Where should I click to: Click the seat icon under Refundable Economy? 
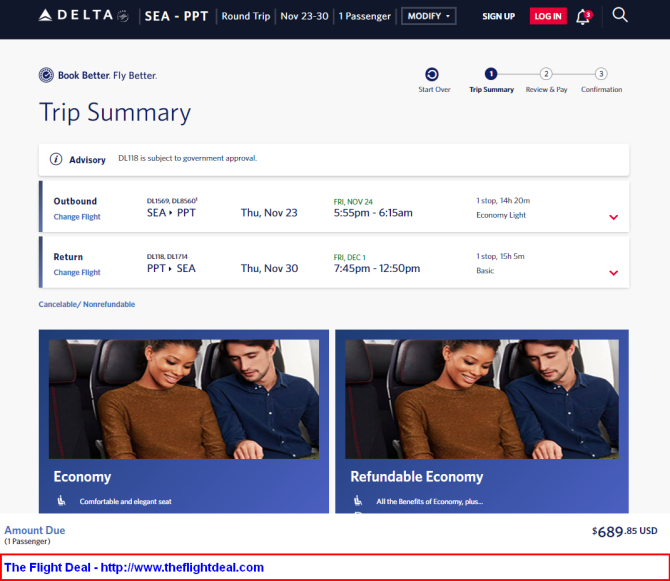(358, 500)
